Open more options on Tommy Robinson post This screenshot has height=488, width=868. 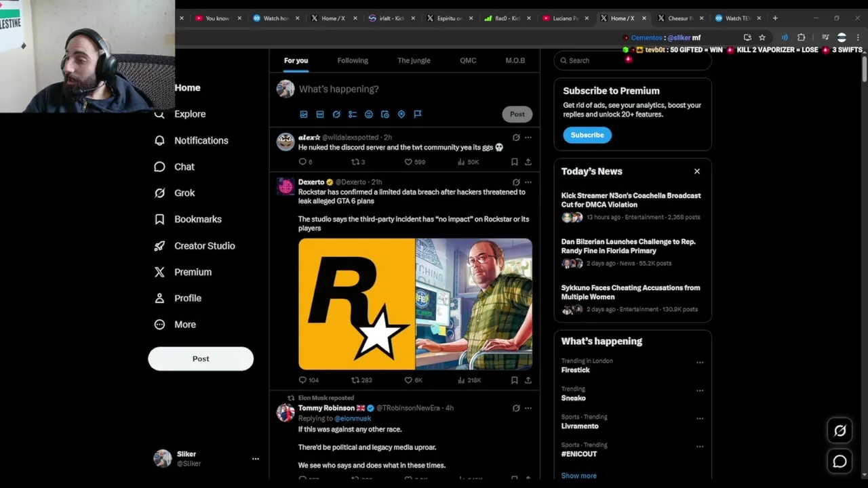pyautogui.click(x=528, y=408)
